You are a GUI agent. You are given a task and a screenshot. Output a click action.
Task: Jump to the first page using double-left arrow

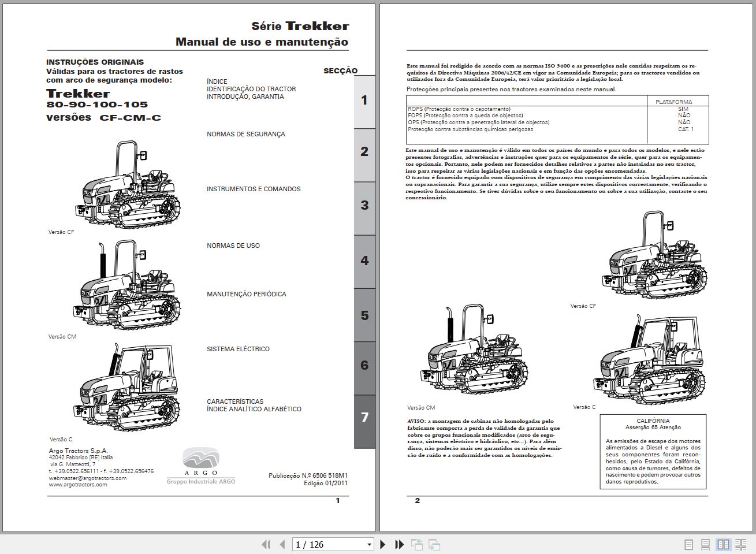click(266, 544)
